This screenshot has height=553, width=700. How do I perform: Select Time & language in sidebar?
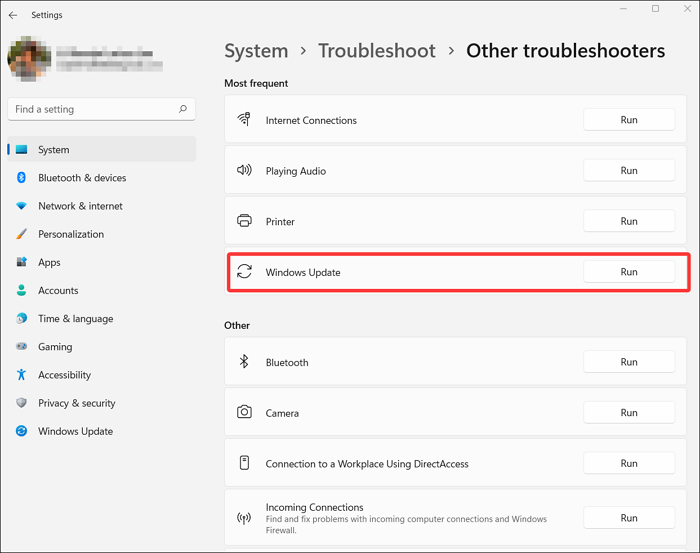click(x=75, y=319)
